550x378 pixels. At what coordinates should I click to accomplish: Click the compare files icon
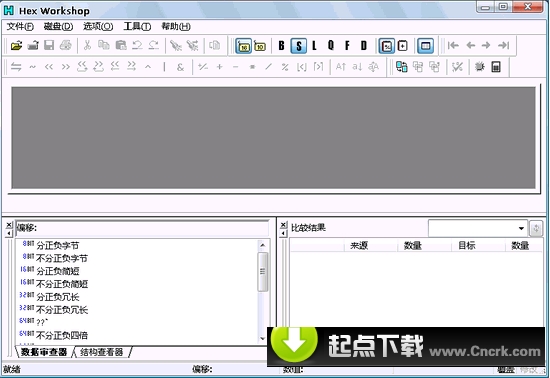(x=401, y=67)
